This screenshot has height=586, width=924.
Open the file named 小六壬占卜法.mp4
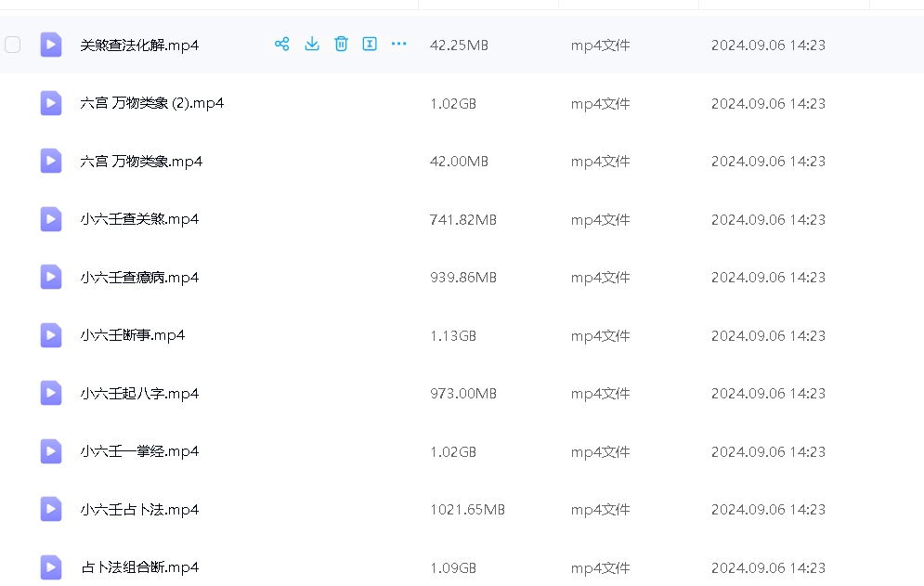click(x=139, y=510)
